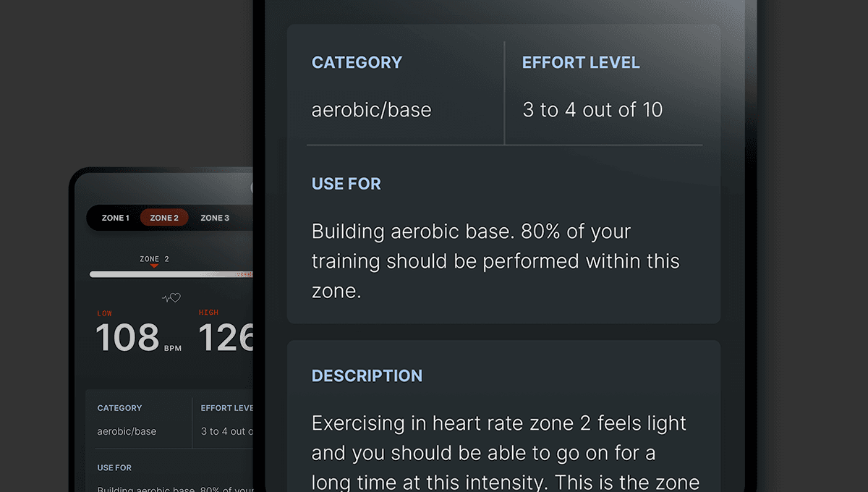
Task: Click the large EFFORT LEVEL heading
Action: (581, 62)
